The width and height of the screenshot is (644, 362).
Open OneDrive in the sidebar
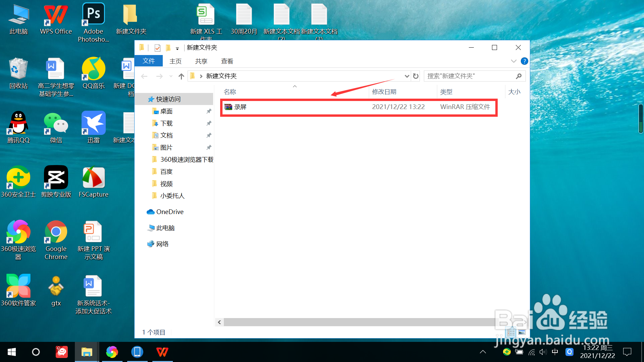(169, 212)
